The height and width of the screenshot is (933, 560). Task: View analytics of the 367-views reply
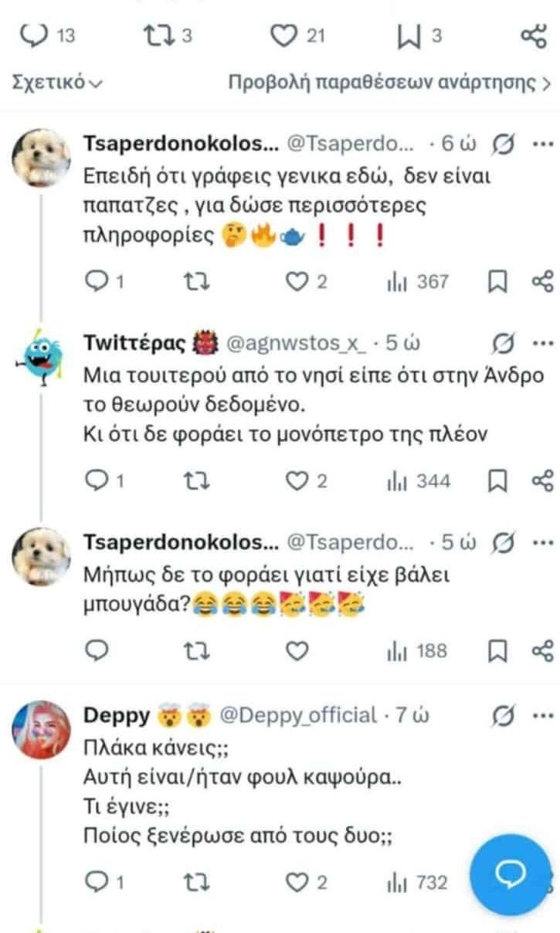click(417, 282)
